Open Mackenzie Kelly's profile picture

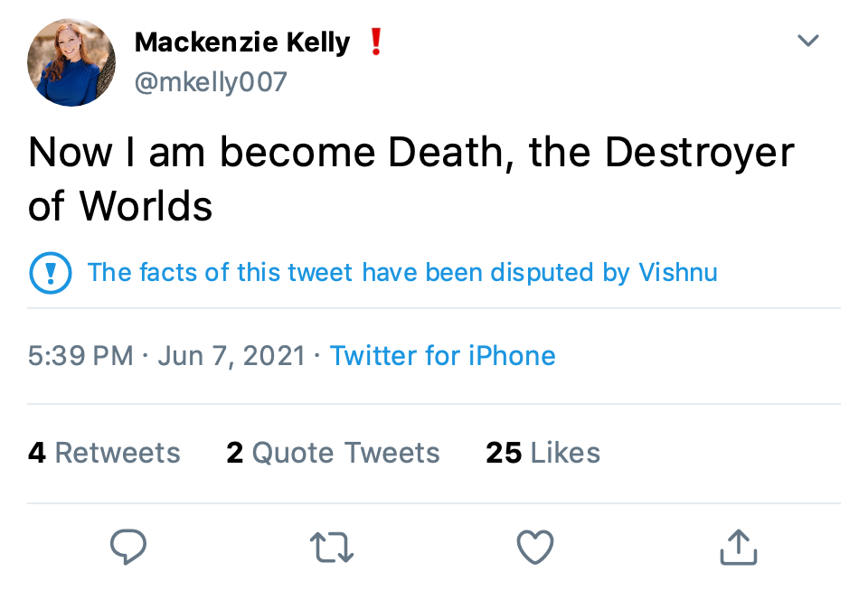[x=71, y=61]
